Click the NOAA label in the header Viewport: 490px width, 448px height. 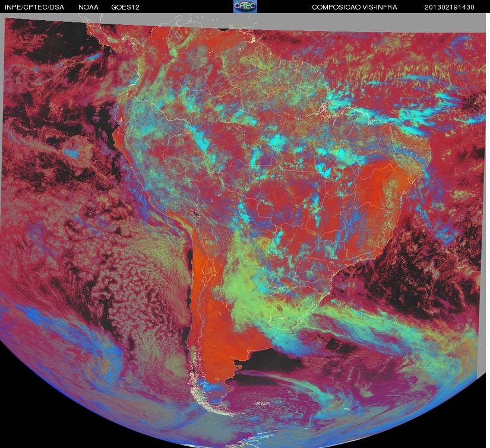pos(88,7)
